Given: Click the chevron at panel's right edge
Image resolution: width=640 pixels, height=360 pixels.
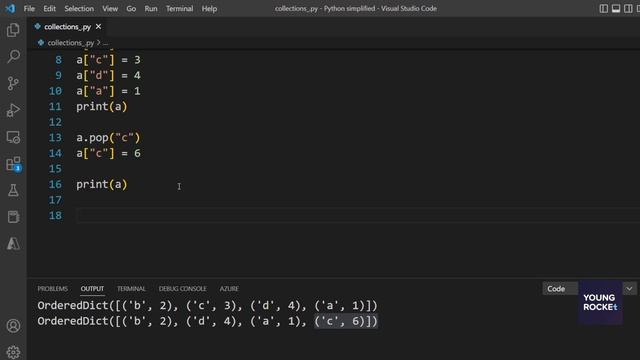Looking at the screenshot, I should (629, 289).
